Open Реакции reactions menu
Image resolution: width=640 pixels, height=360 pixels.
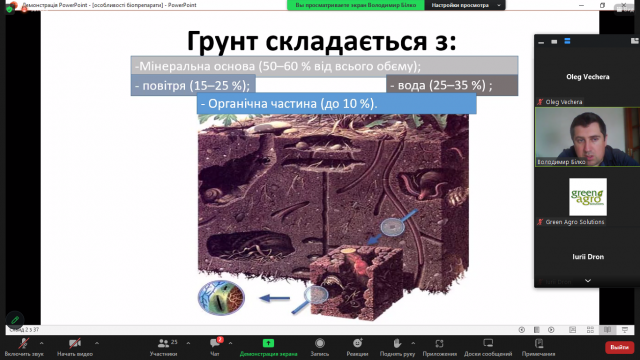click(x=357, y=348)
